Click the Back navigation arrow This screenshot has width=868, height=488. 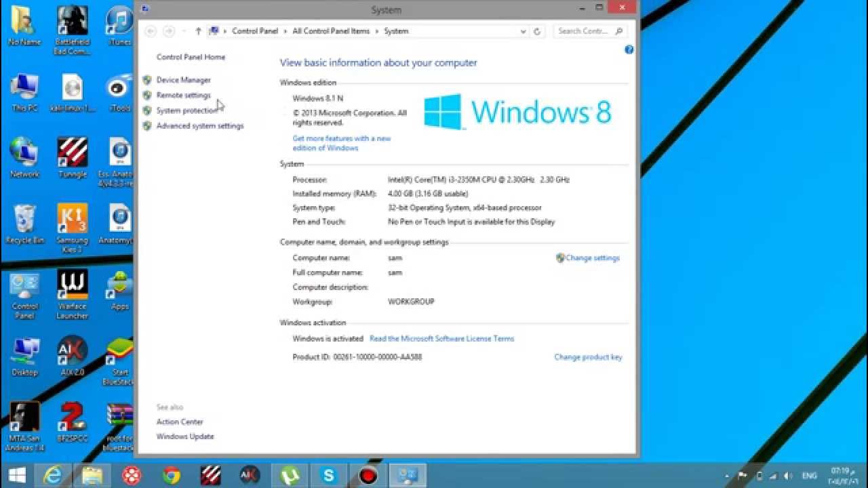click(x=151, y=31)
